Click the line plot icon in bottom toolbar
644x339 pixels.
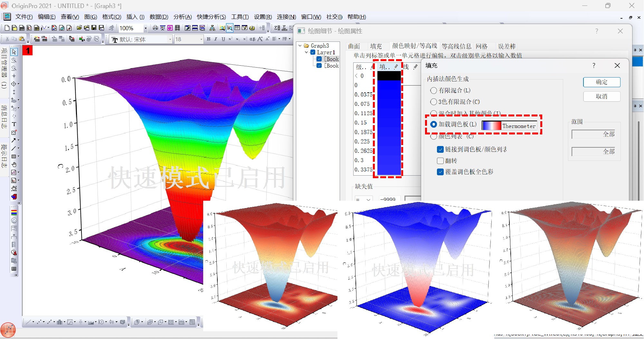coord(28,322)
